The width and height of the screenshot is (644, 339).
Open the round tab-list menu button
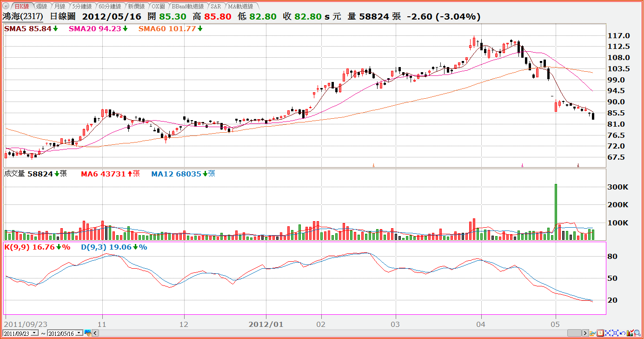coord(6,7)
